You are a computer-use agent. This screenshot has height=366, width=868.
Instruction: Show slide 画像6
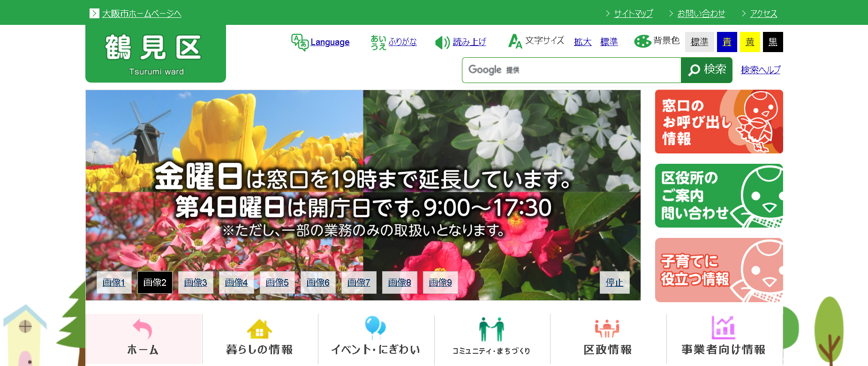(x=318, y=282)
